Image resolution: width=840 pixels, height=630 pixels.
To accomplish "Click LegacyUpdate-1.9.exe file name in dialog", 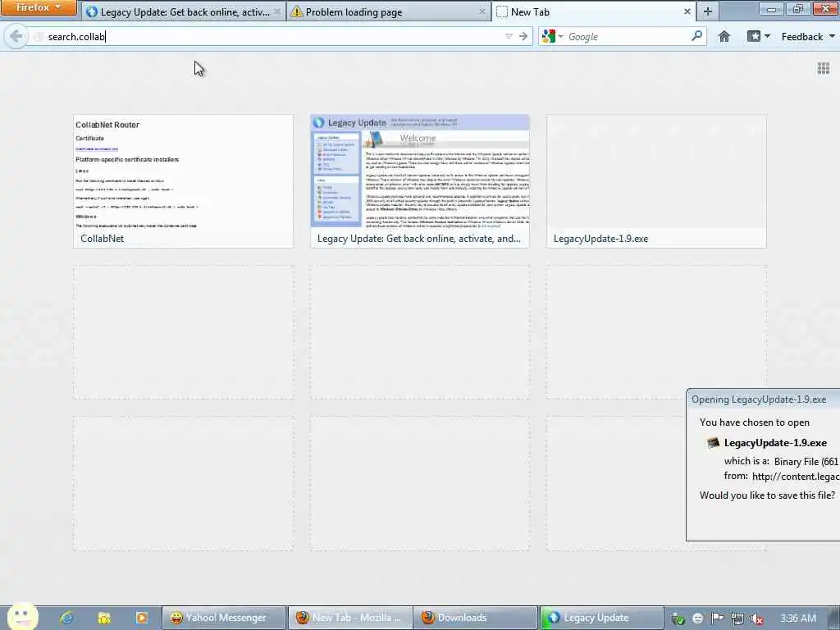I will click(x=775, y=442).
